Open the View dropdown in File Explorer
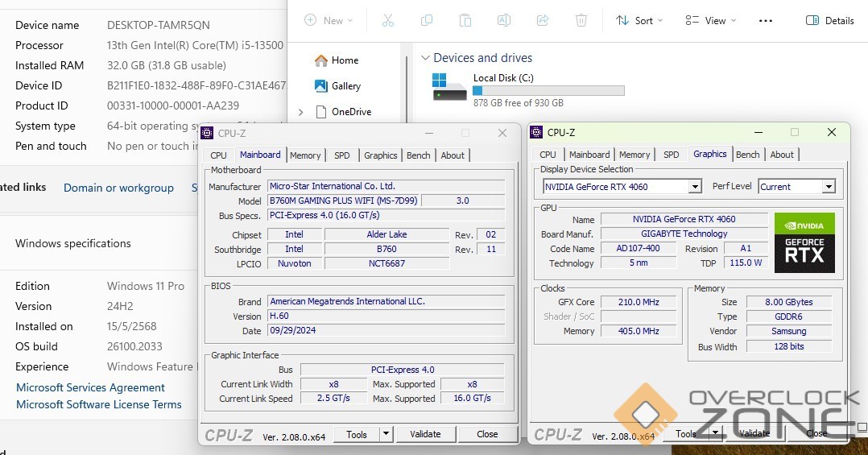This screenshot has width=868, height=455. [711, 20]
